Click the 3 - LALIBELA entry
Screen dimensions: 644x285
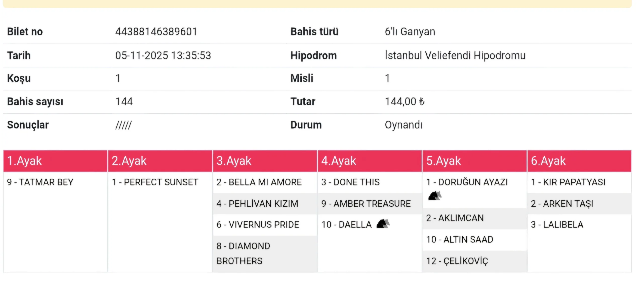(x=557, y=225)
